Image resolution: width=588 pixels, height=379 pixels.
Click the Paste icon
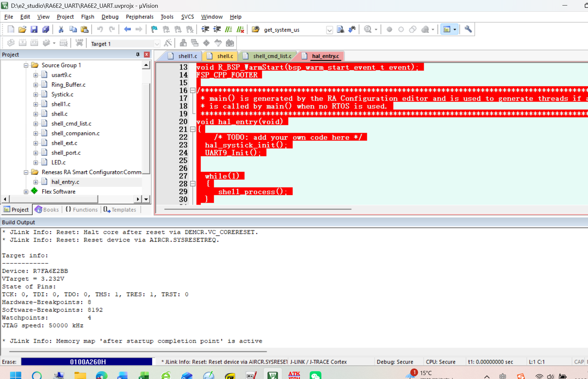point(85,29)
